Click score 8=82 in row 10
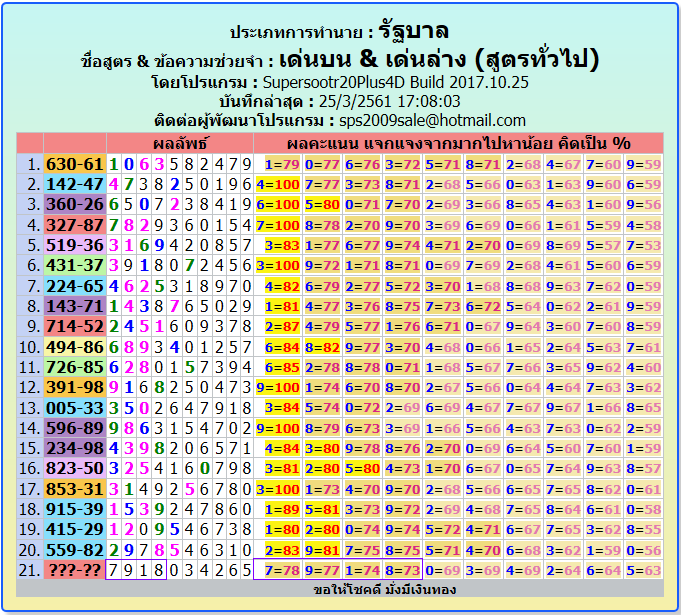Image resolution: width=681 pixels, height=615 pixels. click(x=322, y=347)
